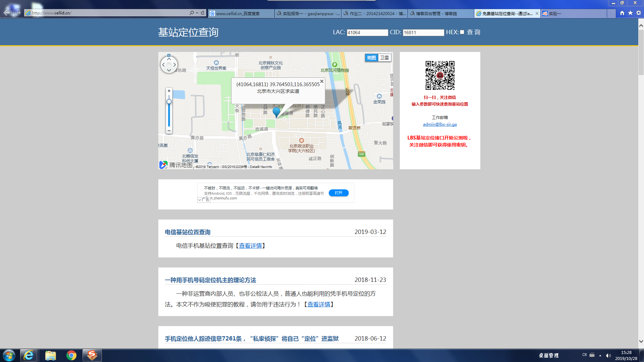
Task: Switch to www.cellid.cn 百度搜索 tab
Action: [x=237, y=13]
